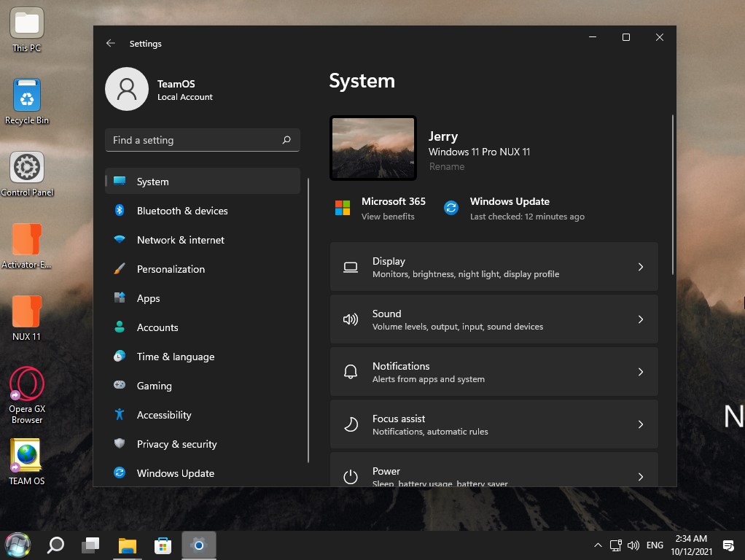Click the Accessibility figure icon
The image size is (745, 560).
click(x=120, y=415)
